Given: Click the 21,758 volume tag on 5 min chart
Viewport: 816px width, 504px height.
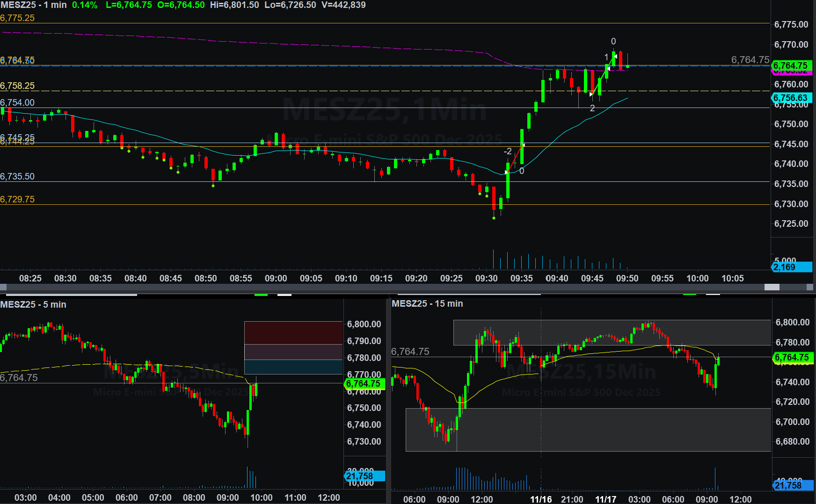Looking at the screenshot, I should (x=364, y=476).
